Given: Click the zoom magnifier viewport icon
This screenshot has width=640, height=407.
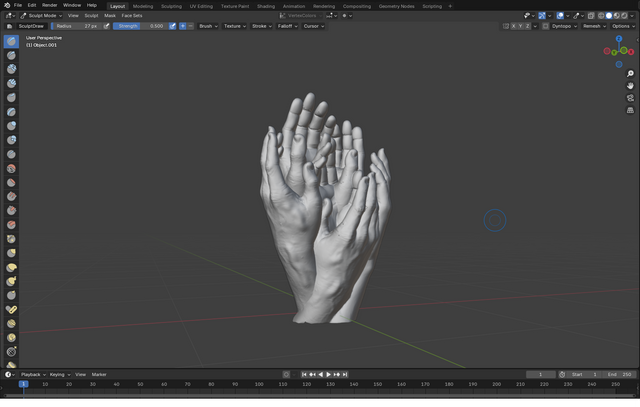Looking at the screenshot, I should coord(630,74).
